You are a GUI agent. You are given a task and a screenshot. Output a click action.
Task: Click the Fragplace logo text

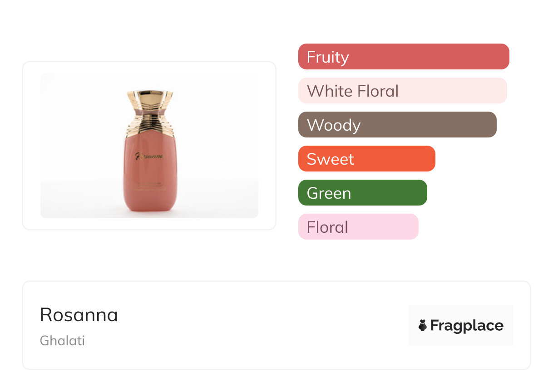coord(467,326)
